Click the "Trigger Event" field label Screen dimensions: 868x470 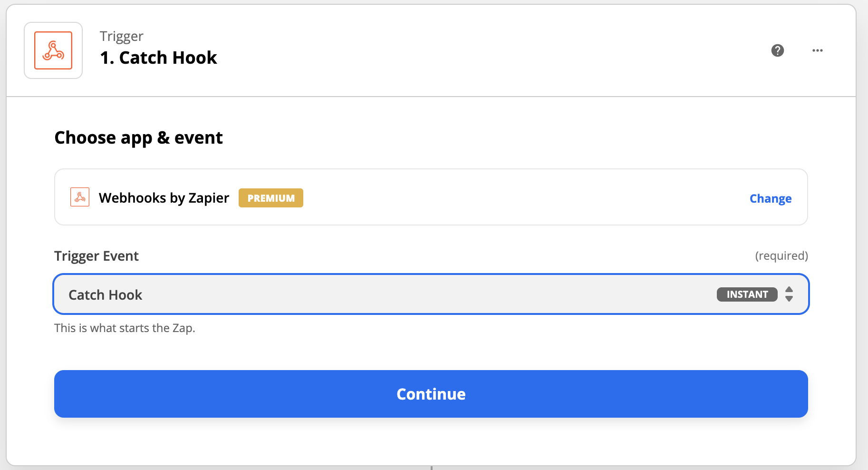[96, 256]
